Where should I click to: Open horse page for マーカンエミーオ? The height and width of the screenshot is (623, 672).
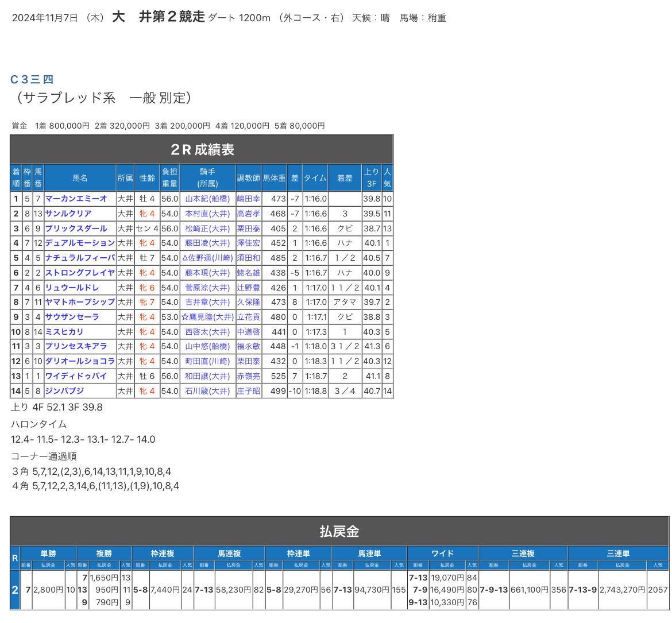coord(76,199)
